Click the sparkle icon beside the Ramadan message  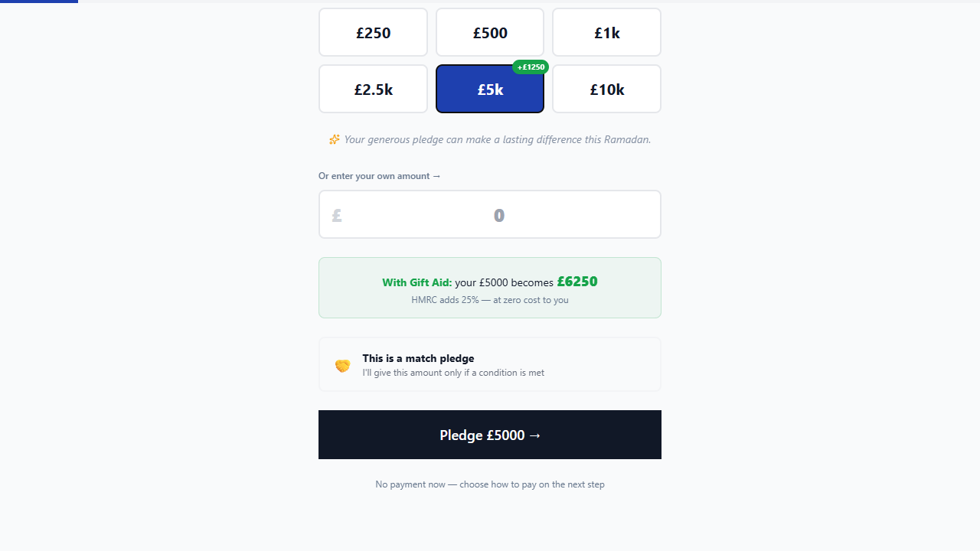[335, 139]
